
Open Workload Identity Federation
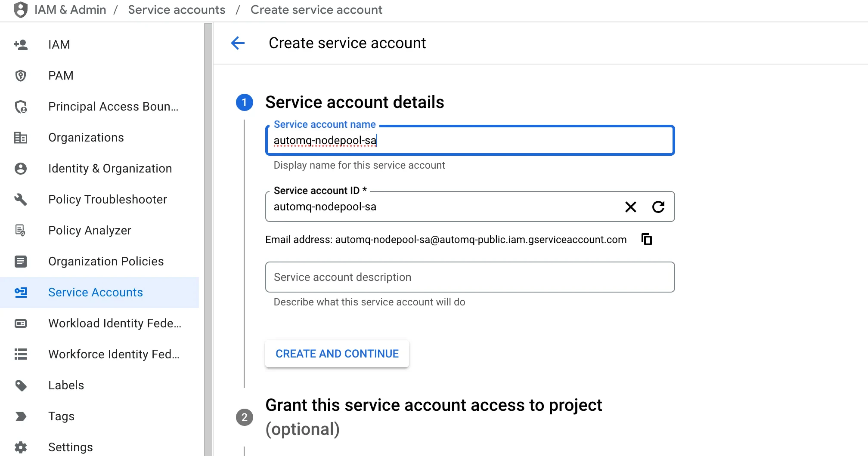coord(99,323)
